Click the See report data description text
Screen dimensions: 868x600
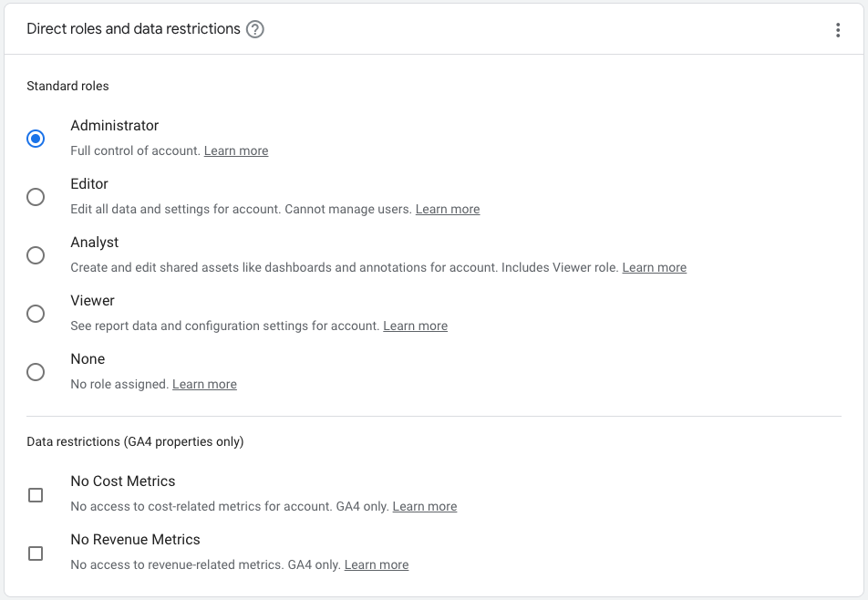[x=224, y=326]
